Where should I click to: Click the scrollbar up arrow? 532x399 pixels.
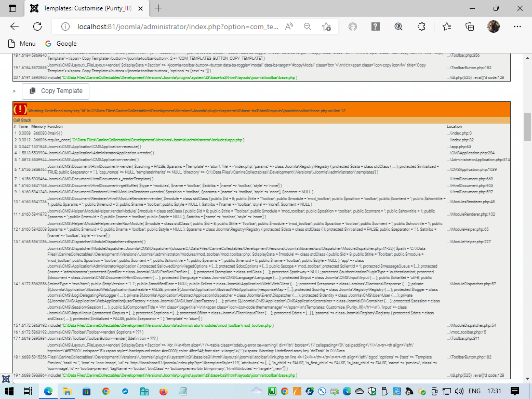pos(528,58)
